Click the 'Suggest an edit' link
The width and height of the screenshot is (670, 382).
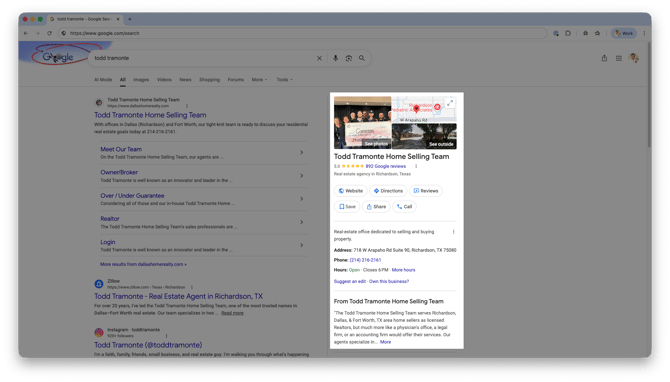point(350,282)
